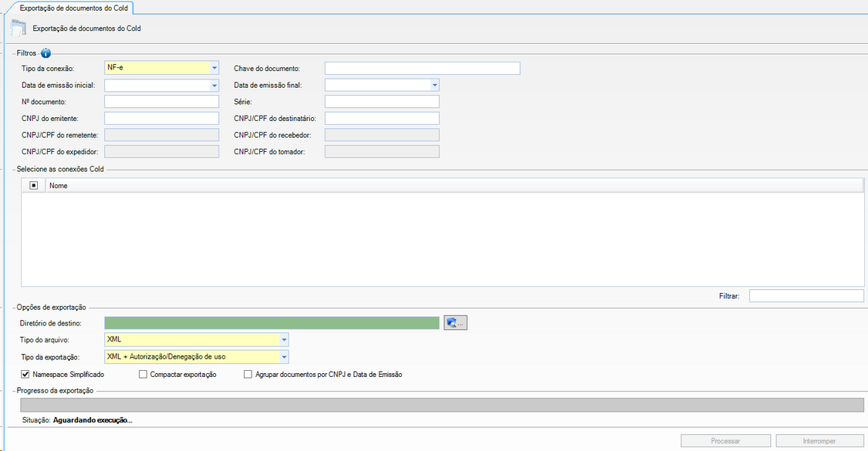The width and height of the screenshot is (868, 451).
Task: Expand the Data de emissão inicial date picker
Action: pyautogui.click(x=214, y=86)
